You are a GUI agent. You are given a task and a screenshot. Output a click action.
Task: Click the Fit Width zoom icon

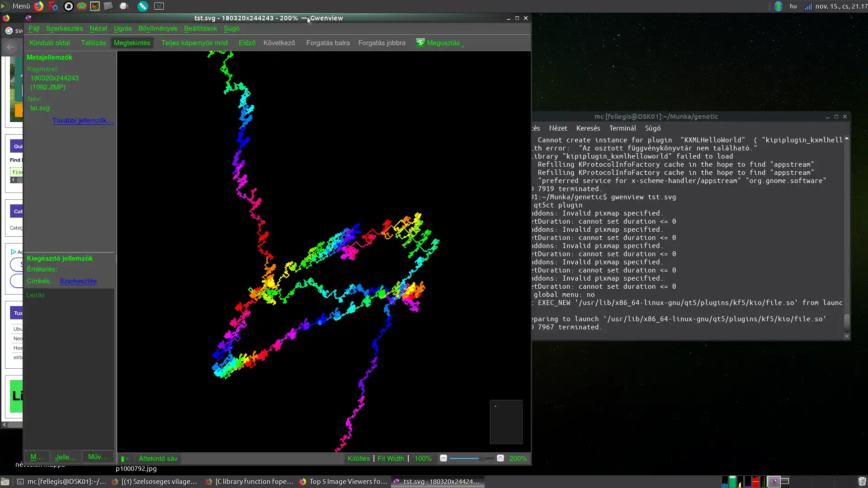point(391,458)
